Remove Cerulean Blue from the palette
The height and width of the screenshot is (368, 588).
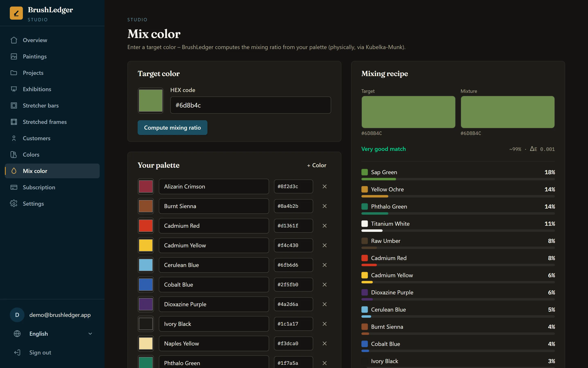point(325,265)
